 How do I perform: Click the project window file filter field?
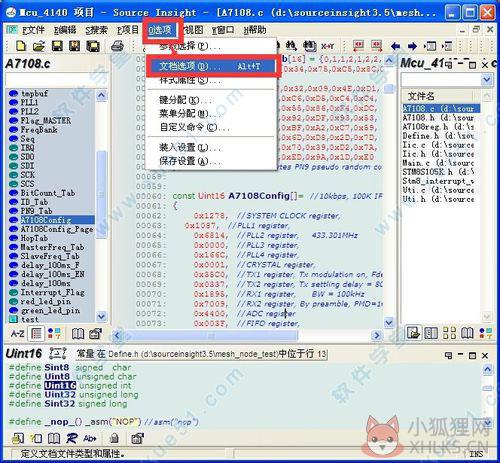tap(441, 80)
